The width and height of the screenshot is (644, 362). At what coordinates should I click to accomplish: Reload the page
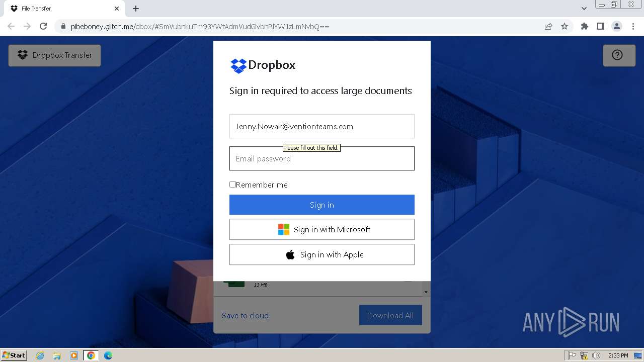coord(43,26)
